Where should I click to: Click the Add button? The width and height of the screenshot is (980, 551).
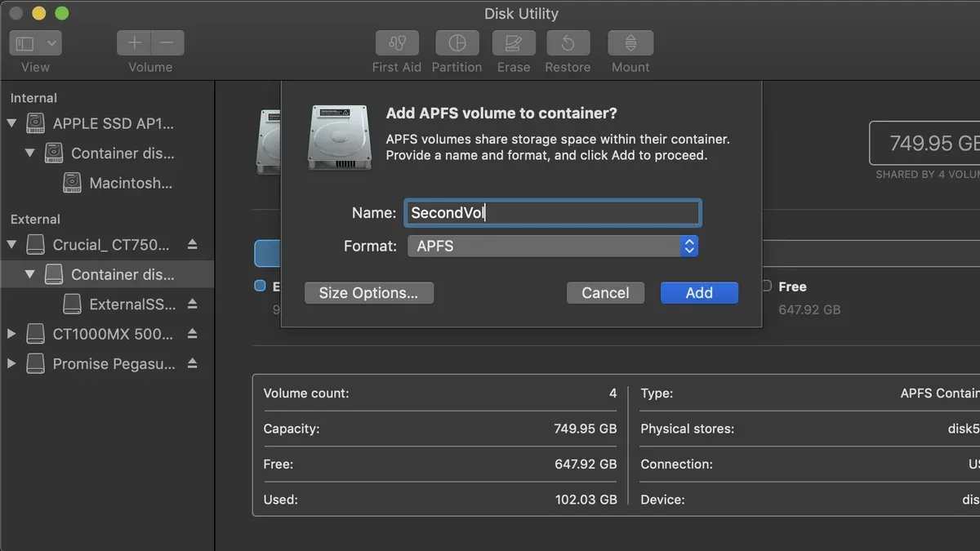point(699,293)
